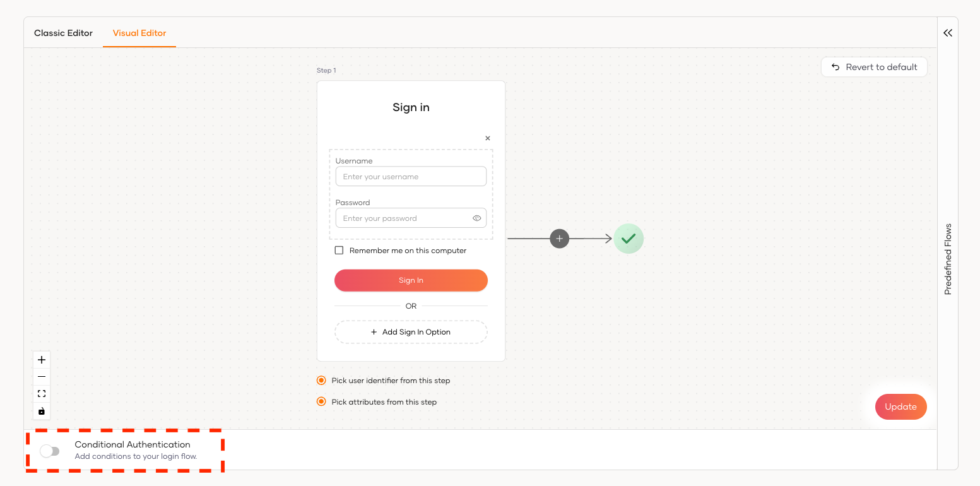The width and height of the screenshot is (980, 486).
Task: Switch to the Classic Editor tab
Action: tap(63, 33)
